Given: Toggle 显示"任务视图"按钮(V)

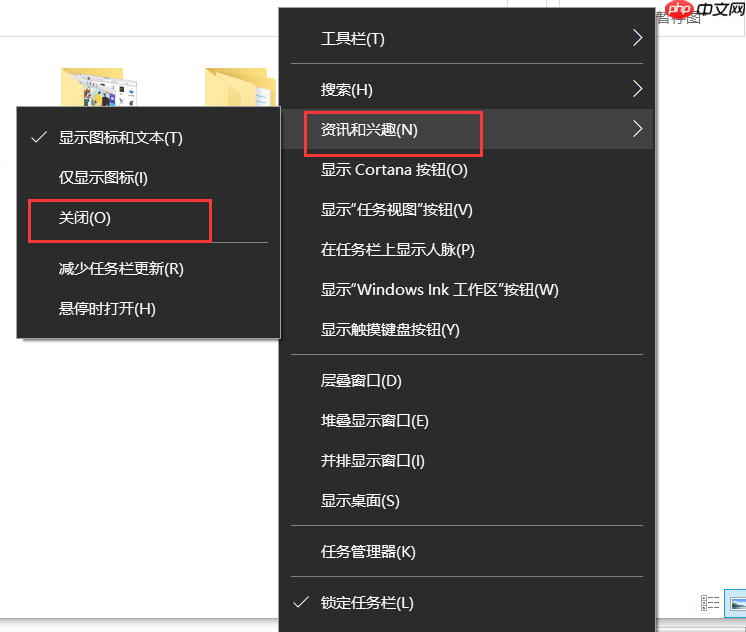Looking at the screenshot, I should 466,209.
